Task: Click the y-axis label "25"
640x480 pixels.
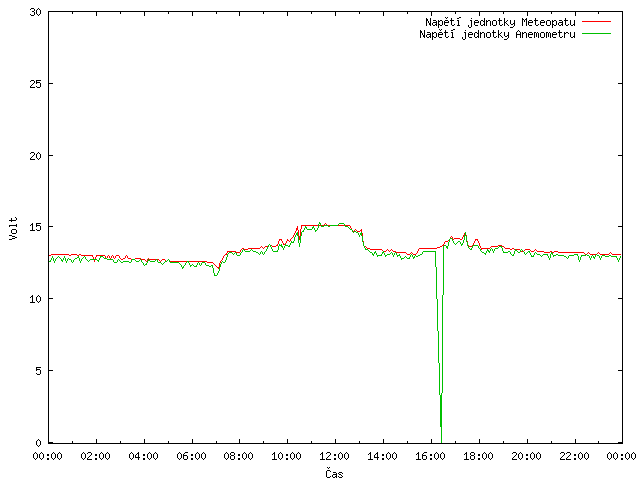Action: click(36, 84)
